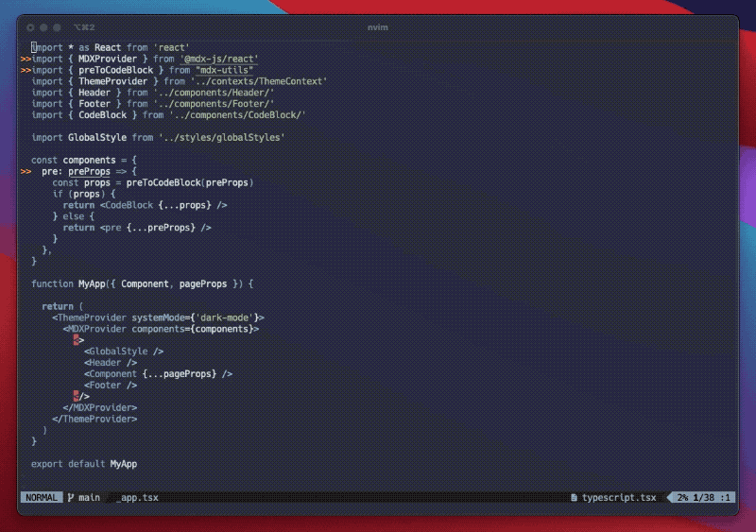
Task: Click the _app.tsx filename in statusline
Action: pyautogui.click(x=137, y=497)
